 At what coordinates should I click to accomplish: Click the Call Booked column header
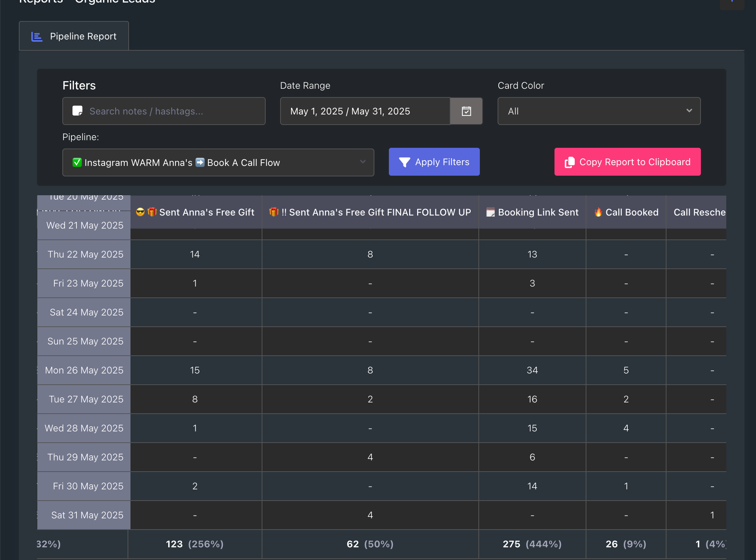pos(626,212)
